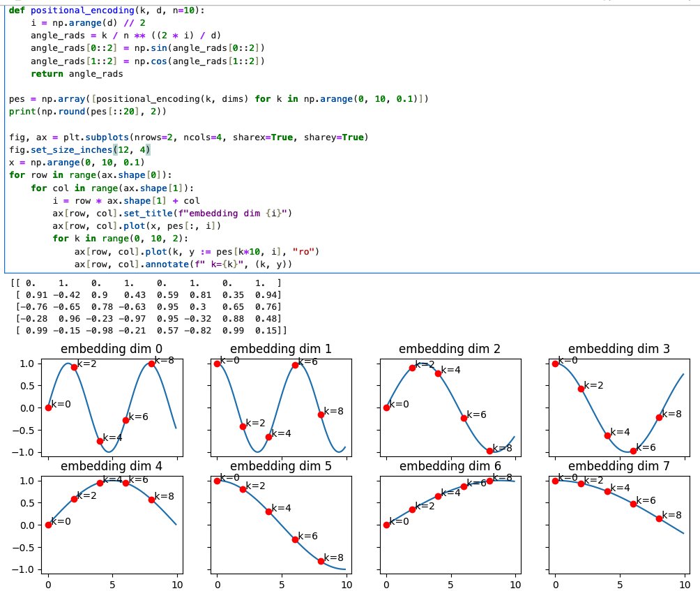Viewport: 700px width, 591px height.
Task: Click the 'return angle_rads' statement
Action: point(77,74)
